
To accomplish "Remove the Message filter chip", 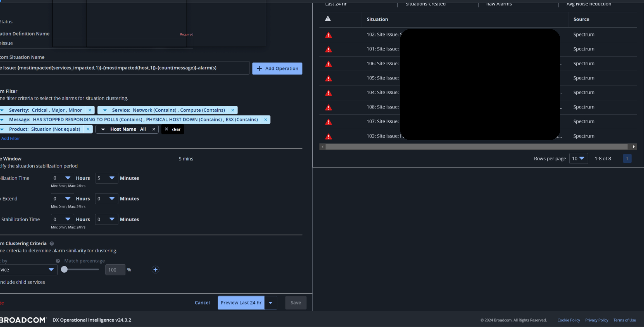I will point(265,120).
